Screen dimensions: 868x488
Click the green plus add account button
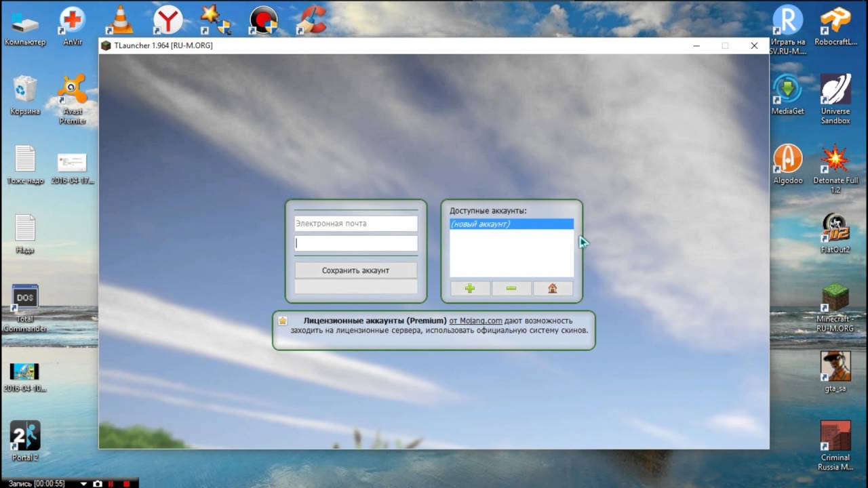(x=470, y=289)
